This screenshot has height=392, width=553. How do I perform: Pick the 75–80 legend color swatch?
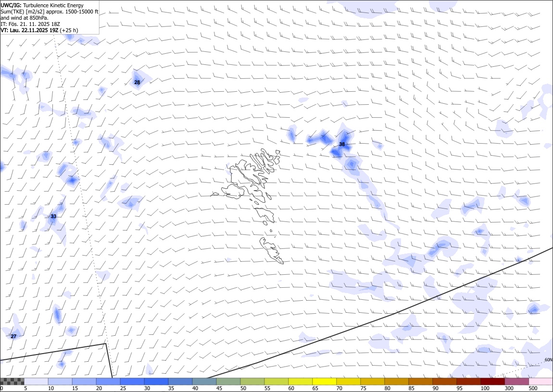point(372,381)
